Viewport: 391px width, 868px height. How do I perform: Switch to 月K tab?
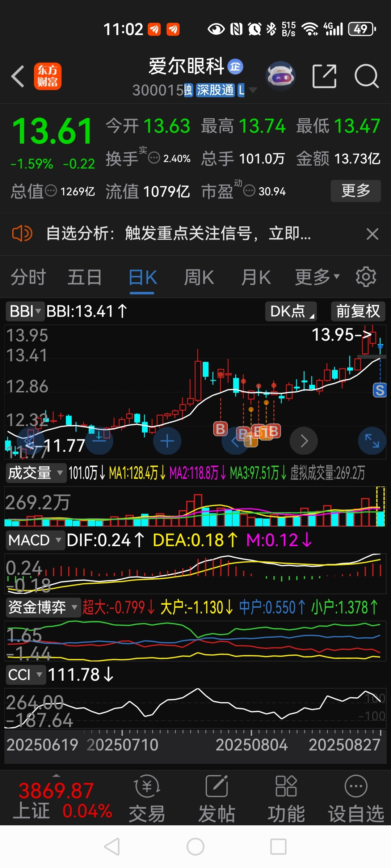[256, 277]
